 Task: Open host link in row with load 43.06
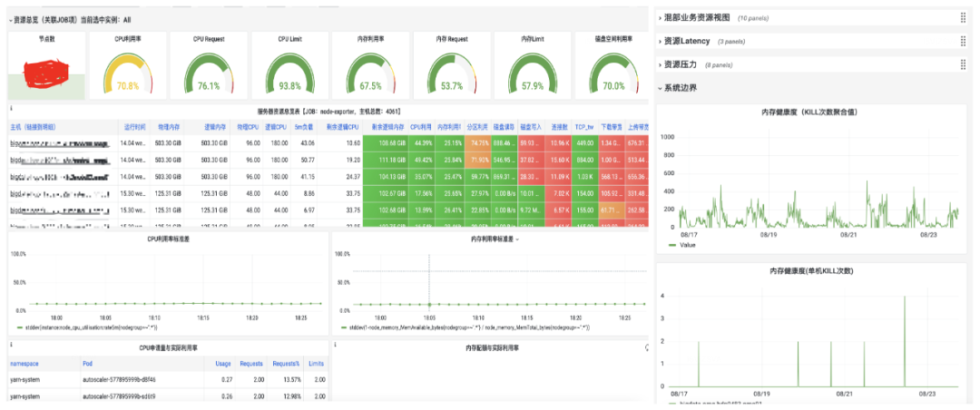(x=60, y=143)
